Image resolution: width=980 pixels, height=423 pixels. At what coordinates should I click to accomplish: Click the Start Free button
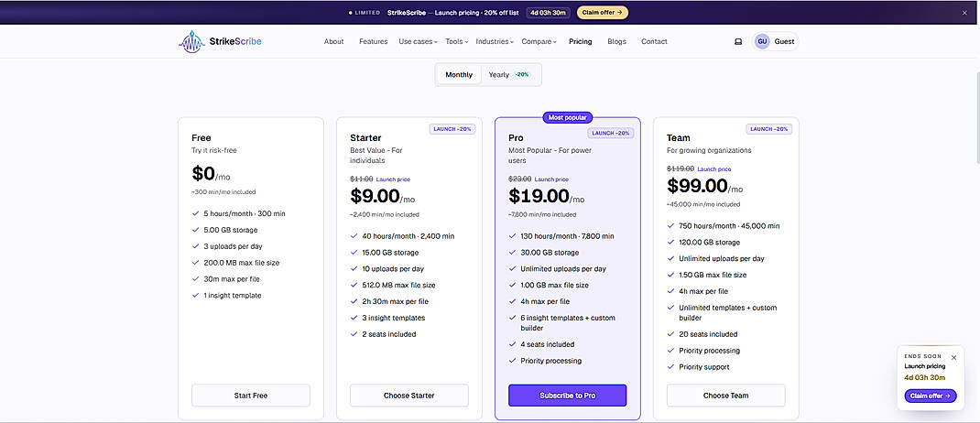[251, 396]
